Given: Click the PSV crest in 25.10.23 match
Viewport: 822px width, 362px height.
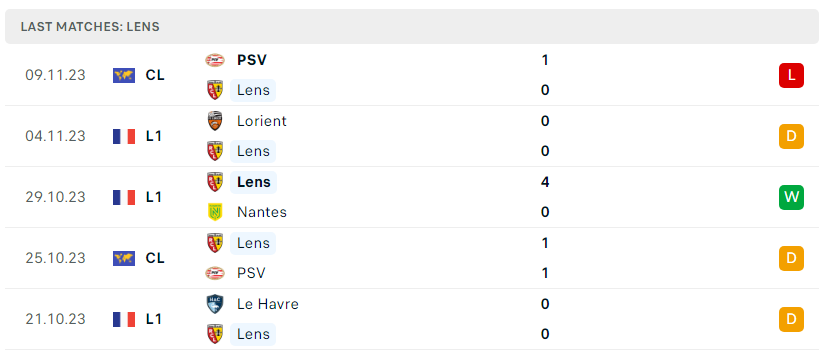Looking at the screenshot, I should click(215, 273).
